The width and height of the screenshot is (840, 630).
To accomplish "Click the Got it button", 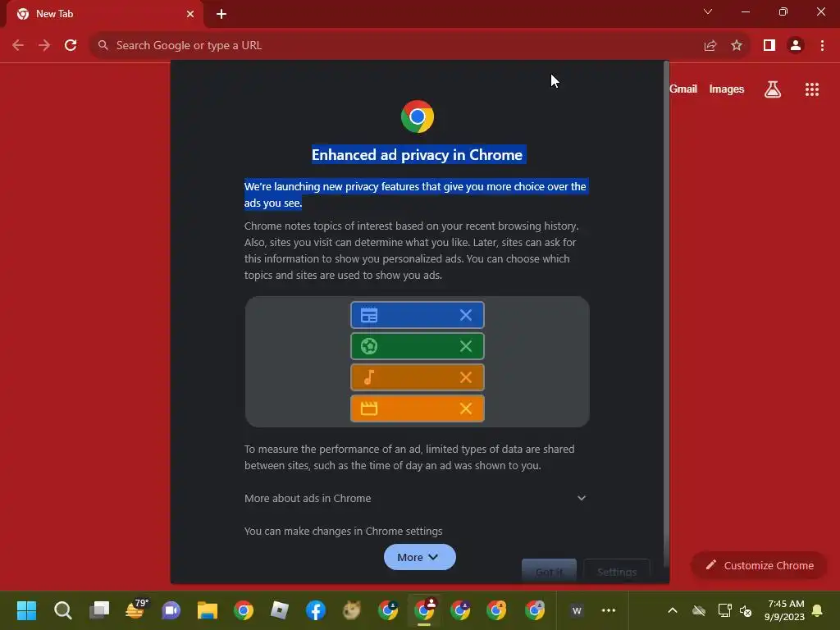I will 549,571.
